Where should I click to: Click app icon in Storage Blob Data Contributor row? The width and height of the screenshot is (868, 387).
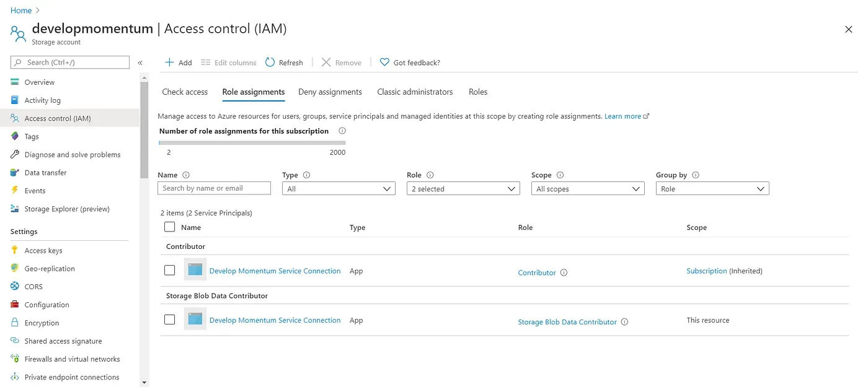click(x=195, y=319)
